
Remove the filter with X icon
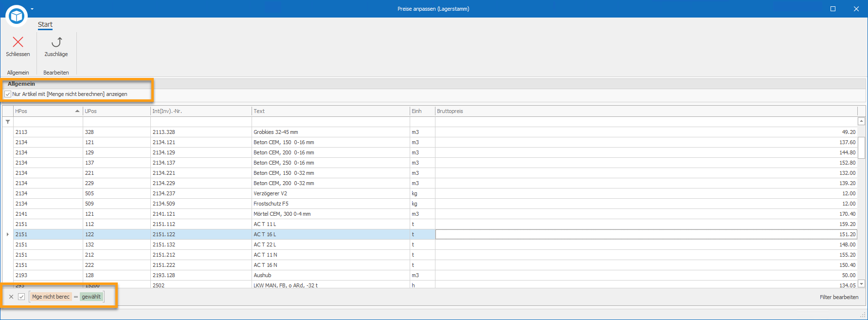pyautogui.click(x=11, y=297)
